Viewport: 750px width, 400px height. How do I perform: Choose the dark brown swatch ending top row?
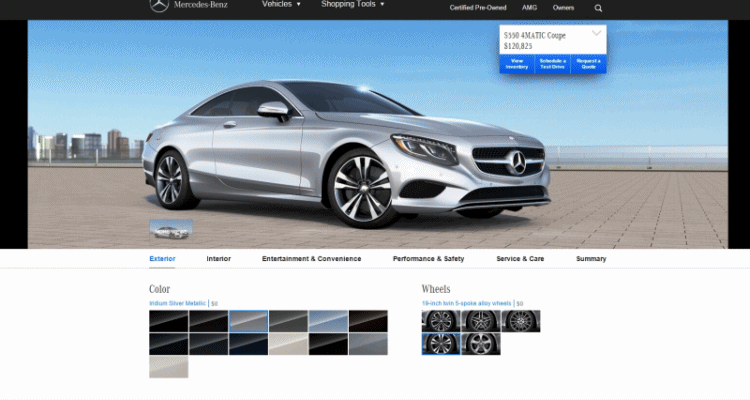point(368,321)
